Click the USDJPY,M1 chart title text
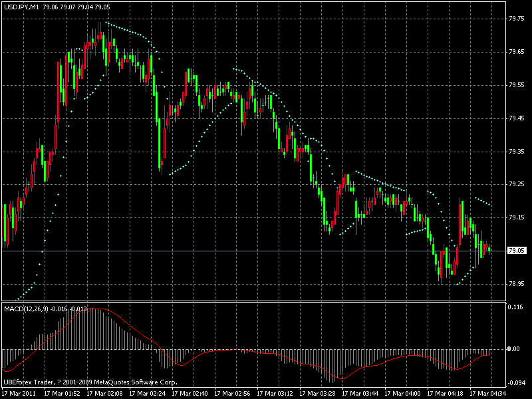Screen dimensions: 532x399 pyautogui.click(x=57, y=7)
